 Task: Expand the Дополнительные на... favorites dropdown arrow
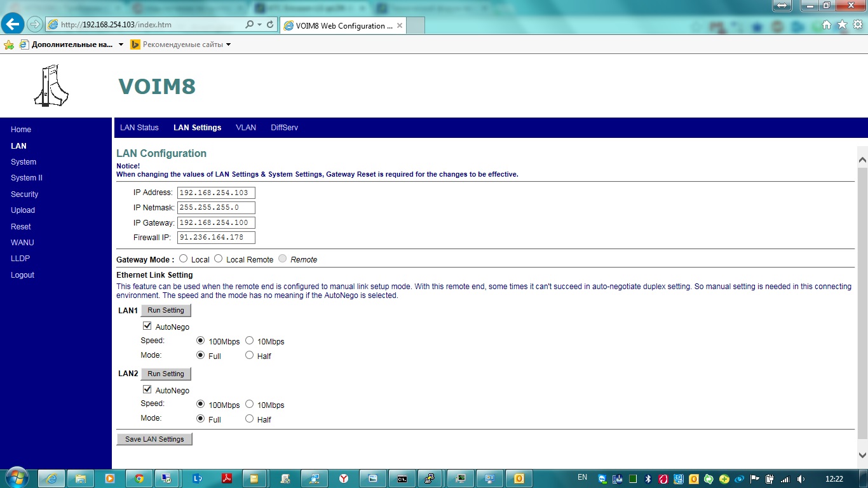(x=121, y=44)
